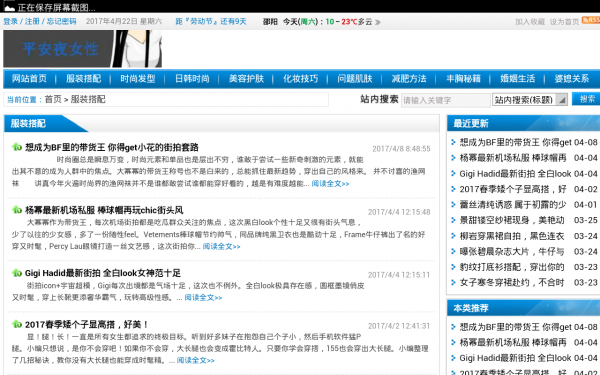Click the RSS feed icon

pos(591,20)
